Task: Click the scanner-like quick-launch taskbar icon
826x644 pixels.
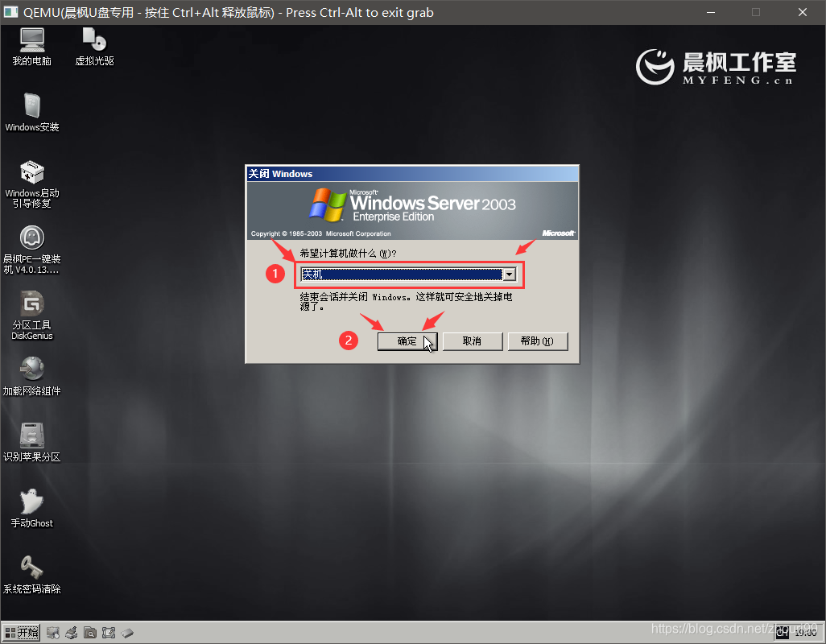Action: pos(72,633)
